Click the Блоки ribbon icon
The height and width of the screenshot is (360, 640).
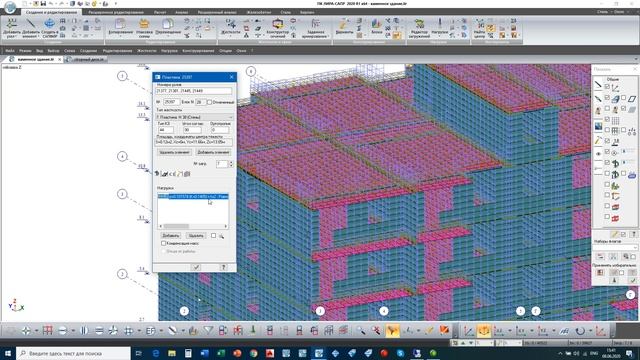click(376, 27)
